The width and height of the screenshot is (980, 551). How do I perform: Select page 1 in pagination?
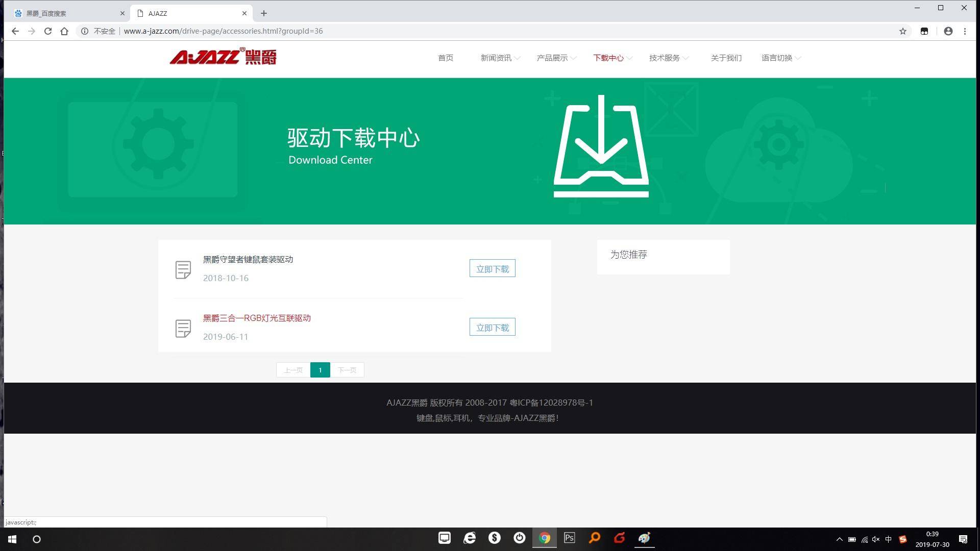tap(320, 370)
